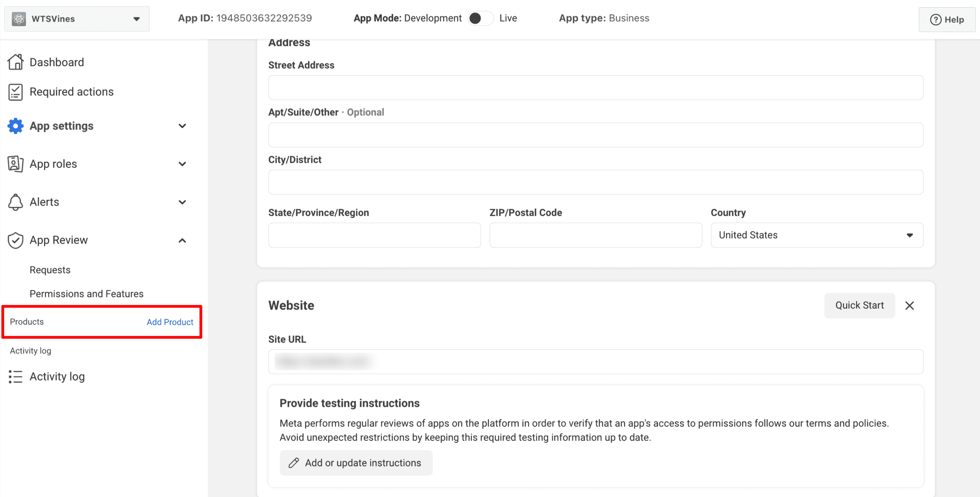Remove the Website platform with X
The width and height of the screenshot is (980, 497).
point(909,306)
